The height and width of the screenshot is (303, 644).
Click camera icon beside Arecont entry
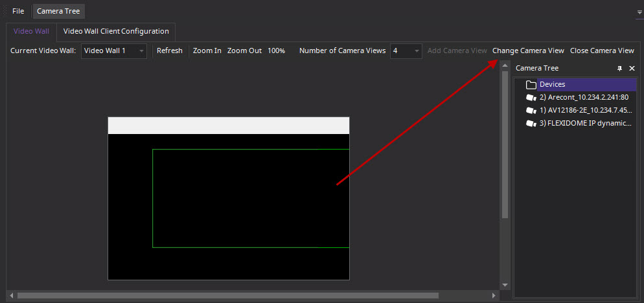click(531, 98)
